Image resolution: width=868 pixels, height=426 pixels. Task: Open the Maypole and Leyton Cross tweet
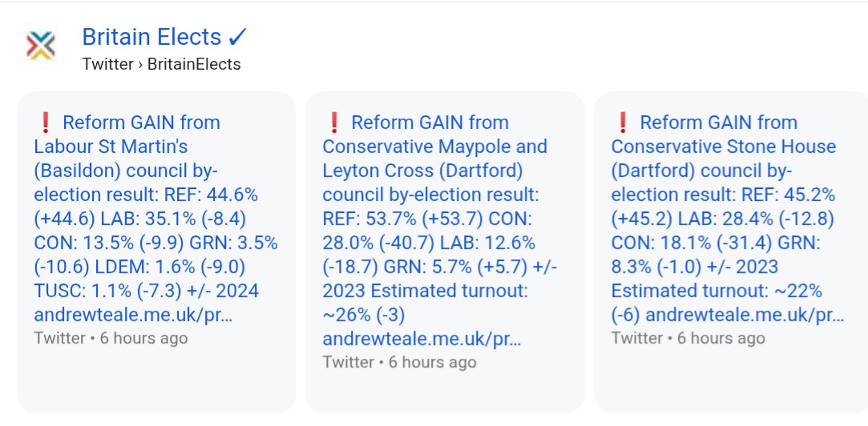click(x=439, y=231)
